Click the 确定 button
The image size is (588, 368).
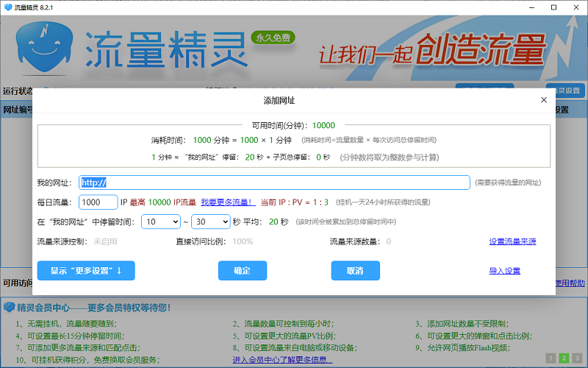pos(242,271)
